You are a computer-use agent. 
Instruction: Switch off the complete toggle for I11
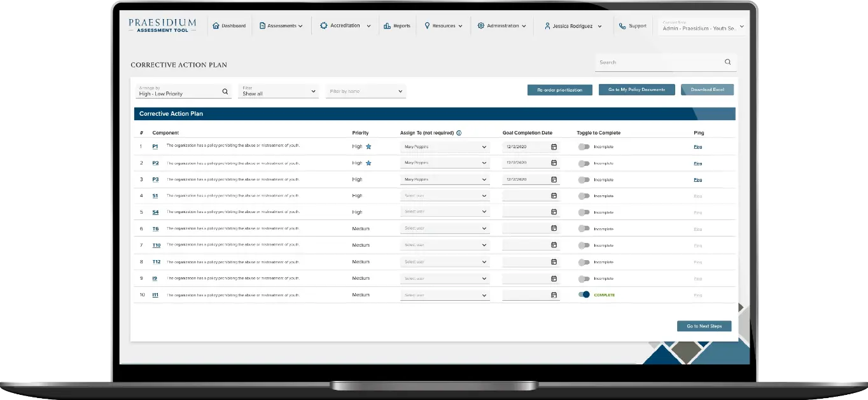[584, 295]
